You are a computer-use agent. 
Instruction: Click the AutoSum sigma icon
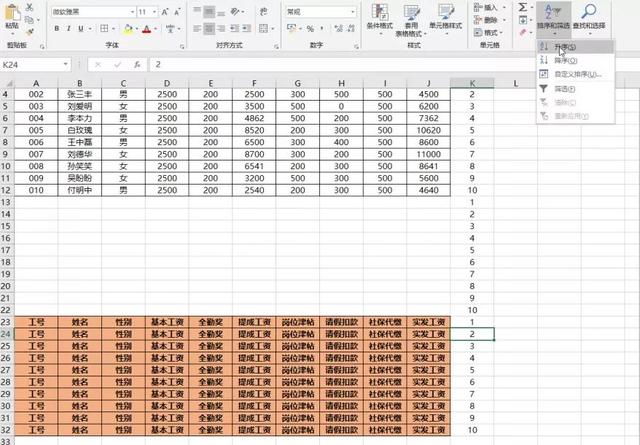point(523,7)
